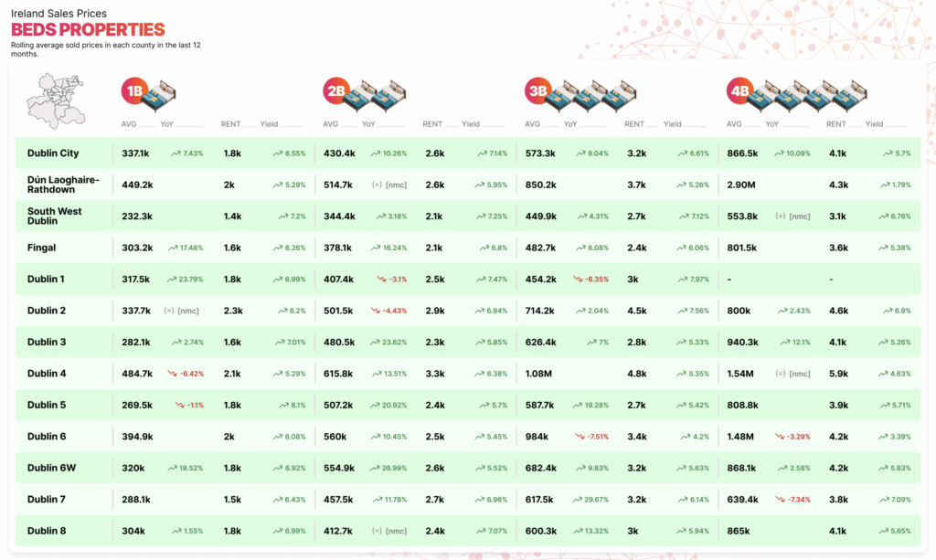
Task: Click the AVG column header under 1B
Action: pos(130,124)
